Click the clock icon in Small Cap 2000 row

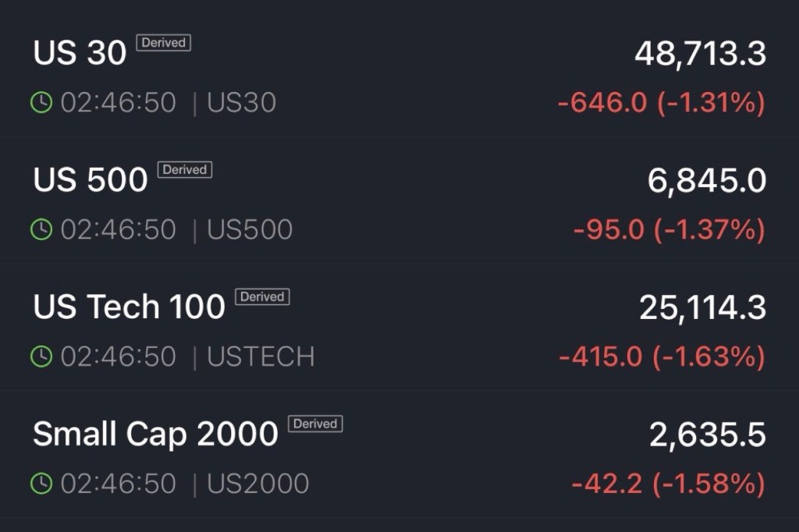click(x=41, y=484)
